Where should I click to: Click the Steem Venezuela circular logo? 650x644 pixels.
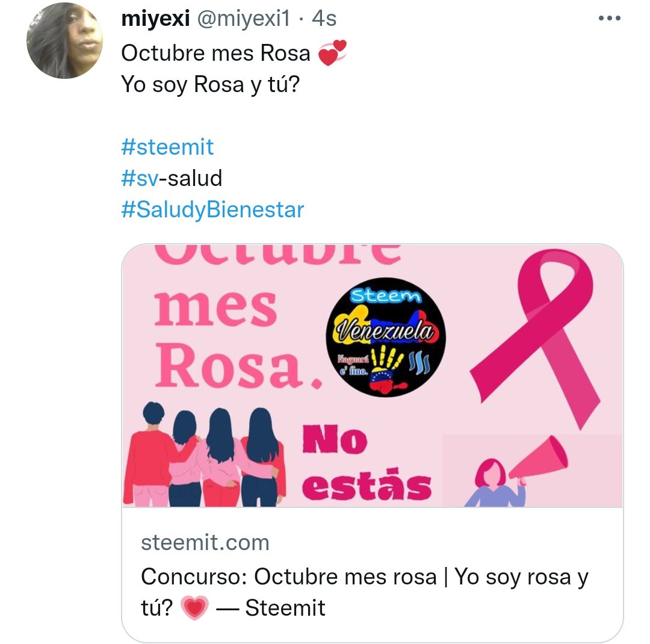pos(386,337)
